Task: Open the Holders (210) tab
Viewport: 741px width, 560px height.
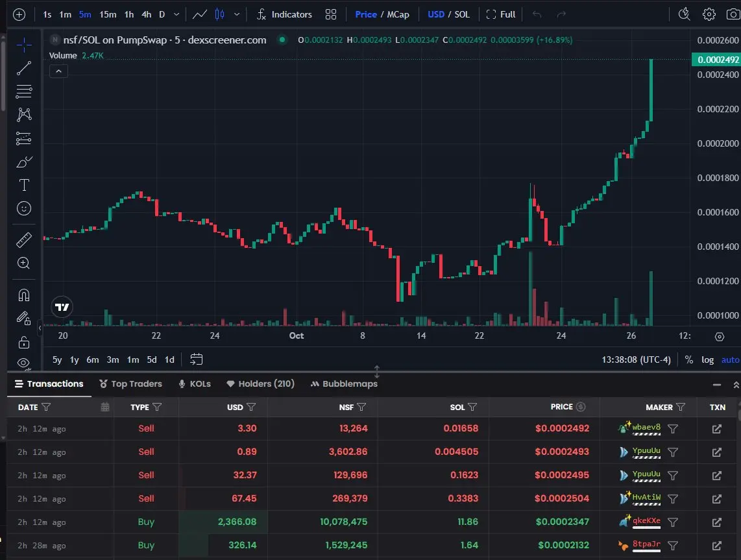Action: tap(260, 384)
